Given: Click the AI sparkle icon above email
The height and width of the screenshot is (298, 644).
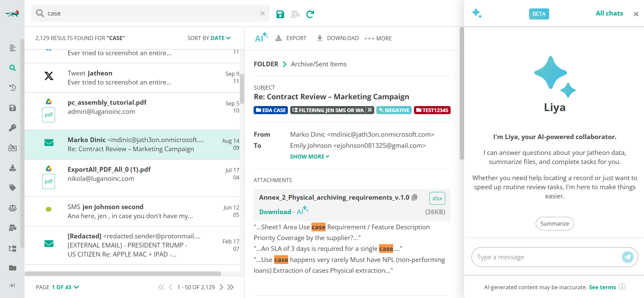Looking at the screenshot, I should pyautogui.click(x=261, y=37).
